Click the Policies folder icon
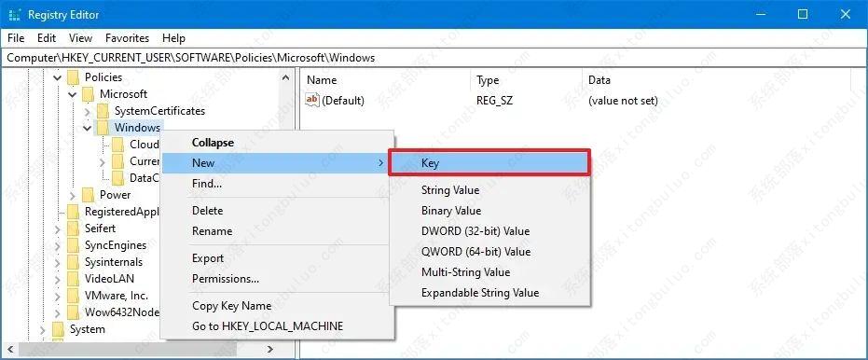 point(73,77)
